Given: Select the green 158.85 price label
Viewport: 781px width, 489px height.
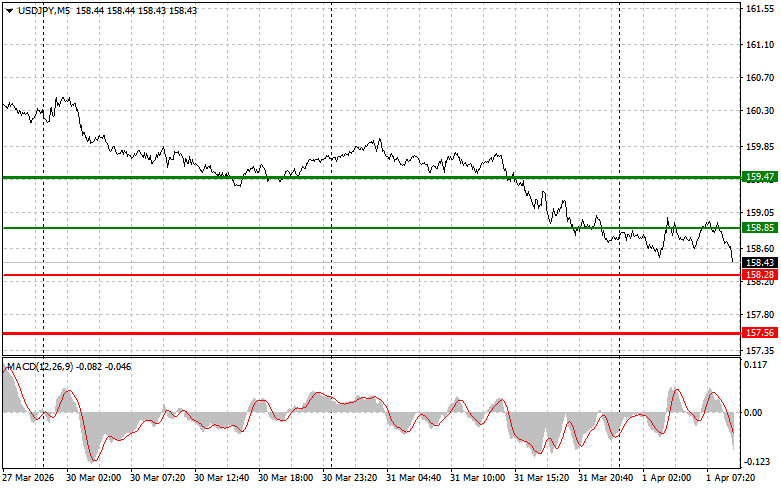Looking at the screenshot, I should [x=760, y=229].
